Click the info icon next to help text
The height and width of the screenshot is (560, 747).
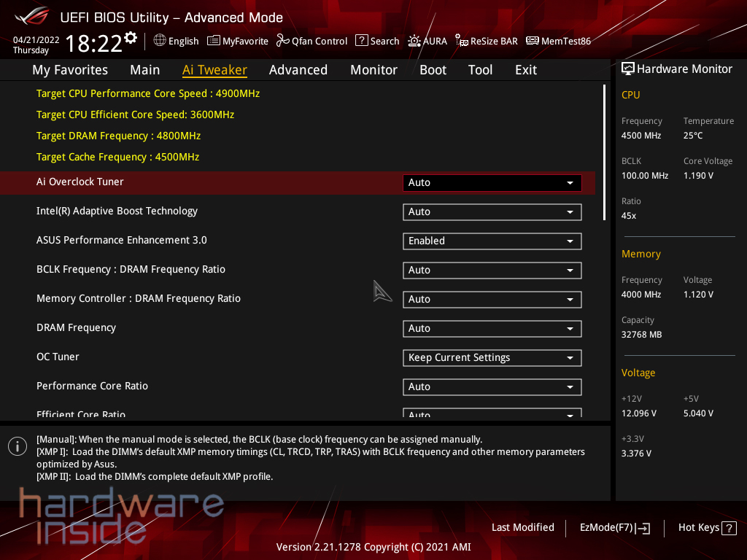point(17,446)
